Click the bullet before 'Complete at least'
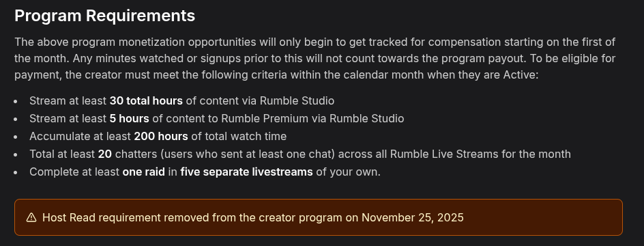 (16, 172)
